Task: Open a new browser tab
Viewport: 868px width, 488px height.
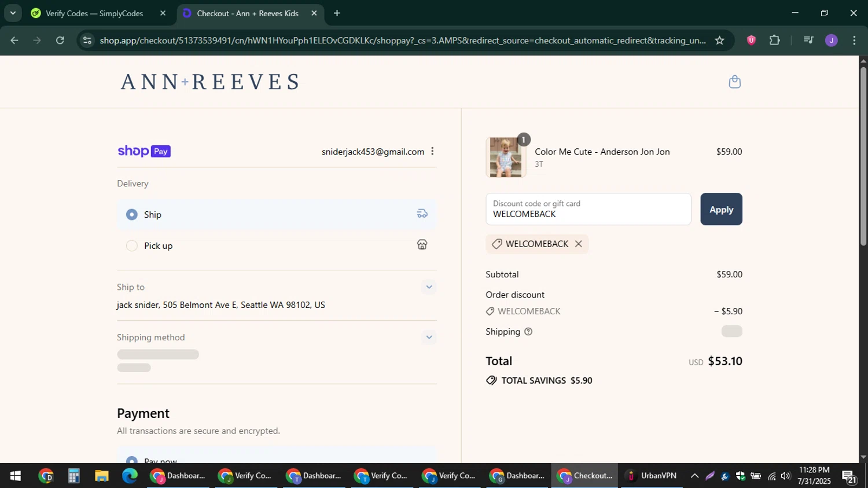Action: (x=337, y=13)
